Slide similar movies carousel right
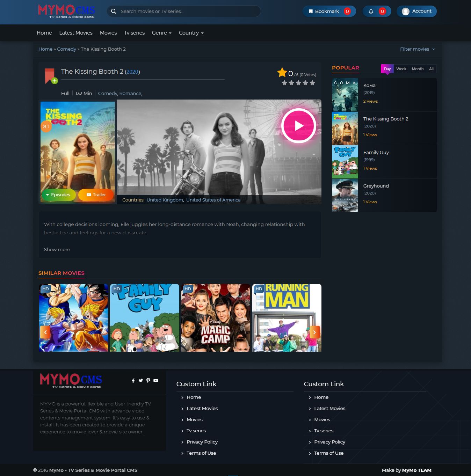 tap(314, 332)
